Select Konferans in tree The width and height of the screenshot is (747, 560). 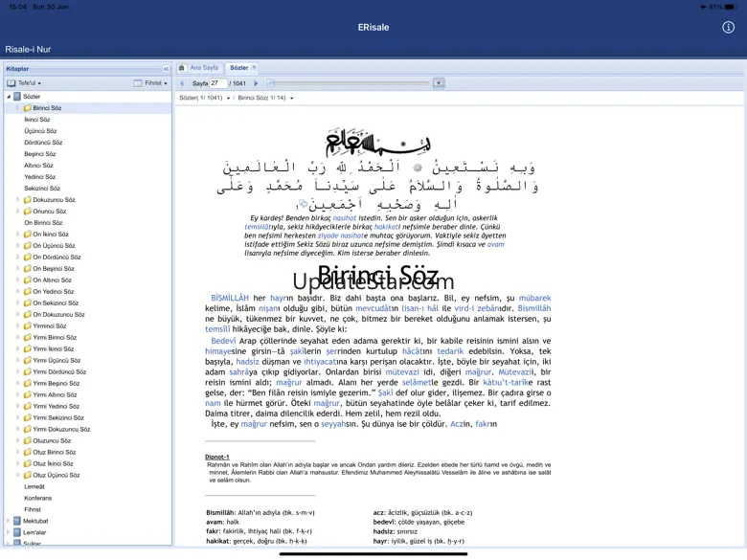click(37, 498)
